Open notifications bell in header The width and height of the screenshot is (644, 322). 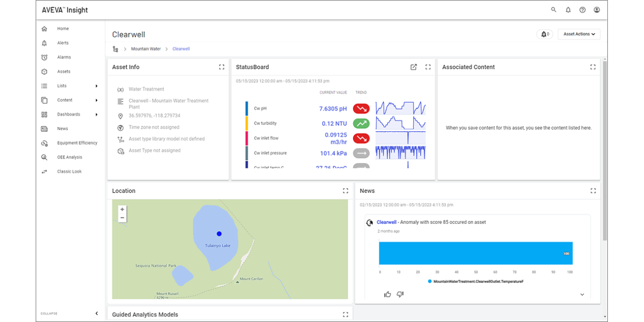[568, 10]
